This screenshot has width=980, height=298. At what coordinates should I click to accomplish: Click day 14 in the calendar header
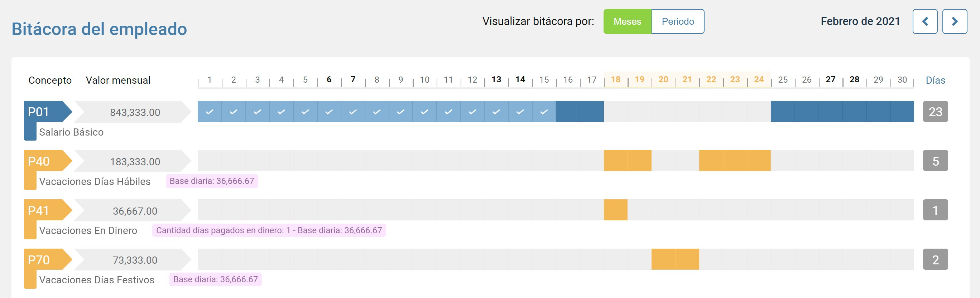(x=520, y=79)
